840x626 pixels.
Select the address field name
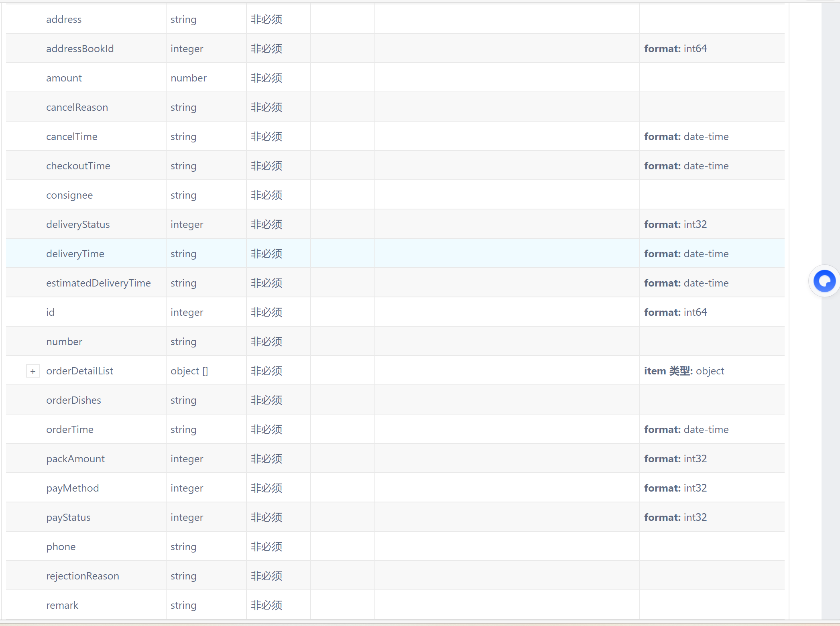click(64, 19)
